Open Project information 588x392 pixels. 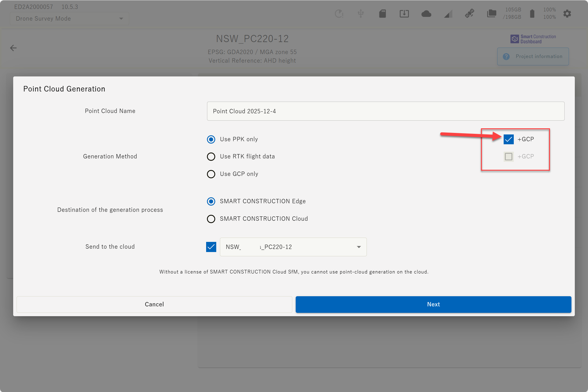pos(533,56)
